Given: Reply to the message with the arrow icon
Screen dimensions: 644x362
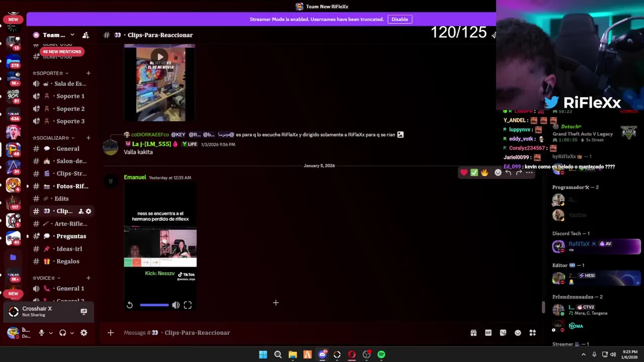Looking at the screenshot, I should [509, 172].
